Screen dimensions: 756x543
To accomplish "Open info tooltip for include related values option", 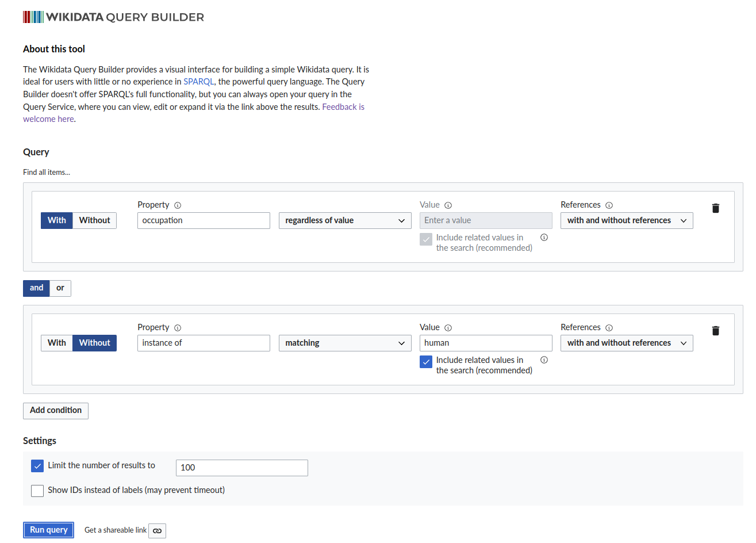I will click(x=544, y=360).
